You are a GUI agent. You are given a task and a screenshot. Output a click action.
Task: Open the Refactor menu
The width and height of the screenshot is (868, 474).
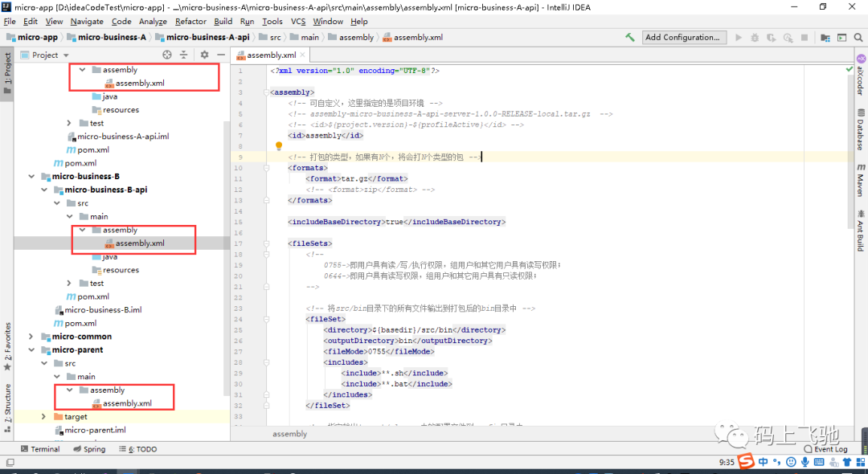tap(190, 21)
